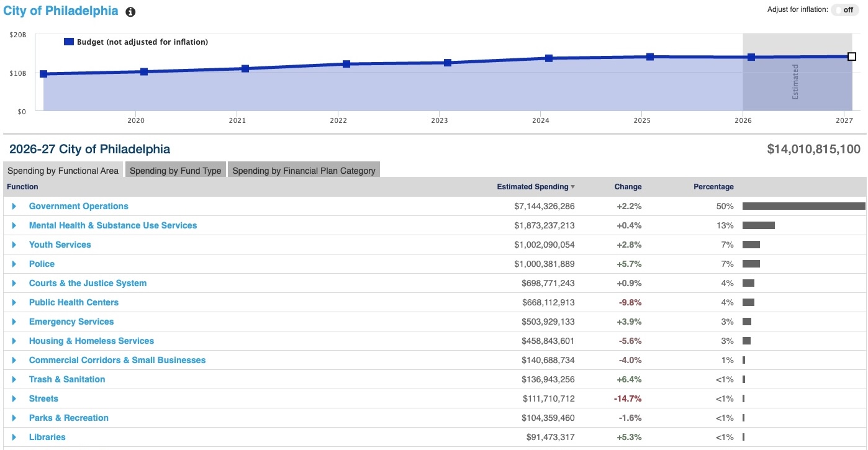Screen dimensions: 868x450
Task: Expand the Mental Health & Substance Use Services row
Action: 14,225
